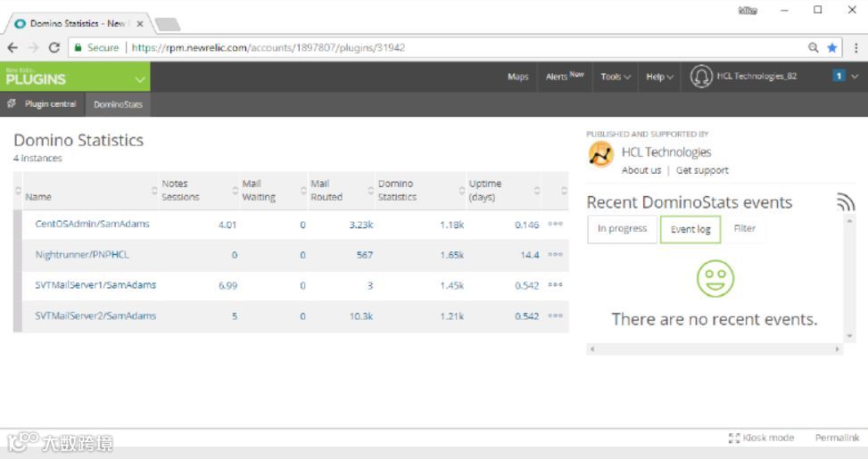The image size is (868, 459).
Task: Close the Domino Statistics browser tab
Action: [139, 24]
